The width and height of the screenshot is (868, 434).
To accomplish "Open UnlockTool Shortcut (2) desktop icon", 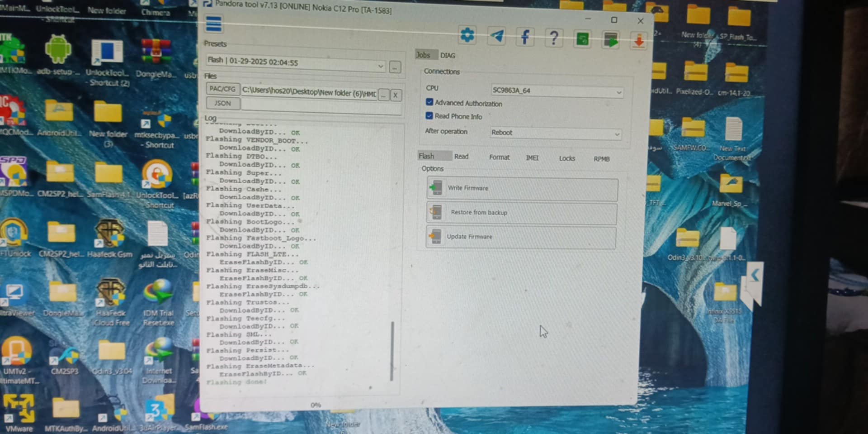I will [108, 62].
